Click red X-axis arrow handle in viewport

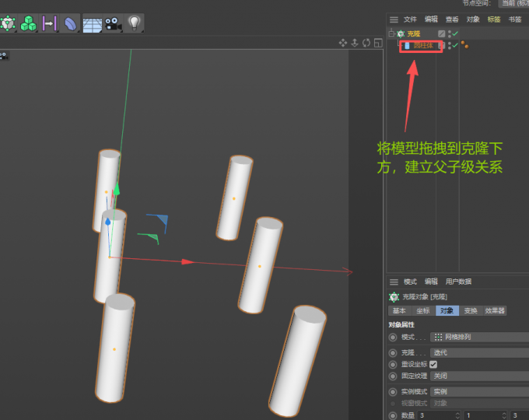pos(187,262)
